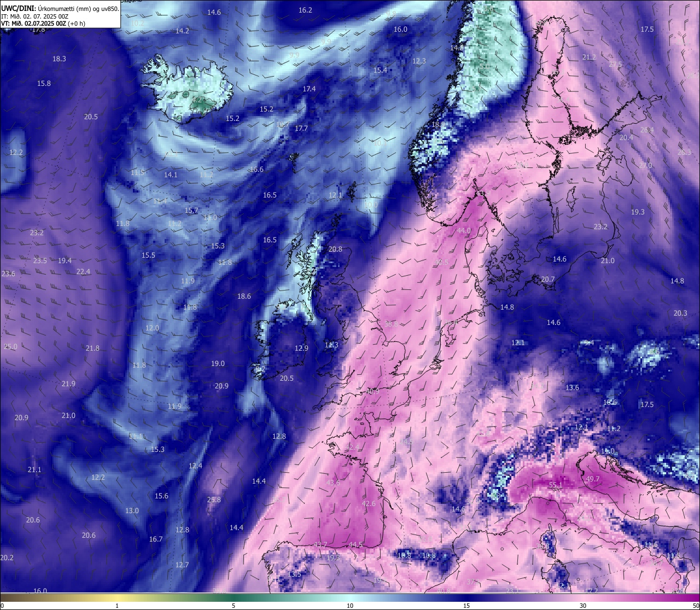
Task: Click the 20.7 value label
Action: pos(548,280)
